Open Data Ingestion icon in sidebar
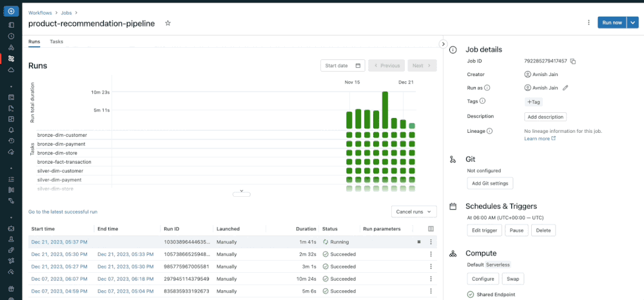Viewport: 644px width, 300px height. pyautogui.click(x=11, y=190)
